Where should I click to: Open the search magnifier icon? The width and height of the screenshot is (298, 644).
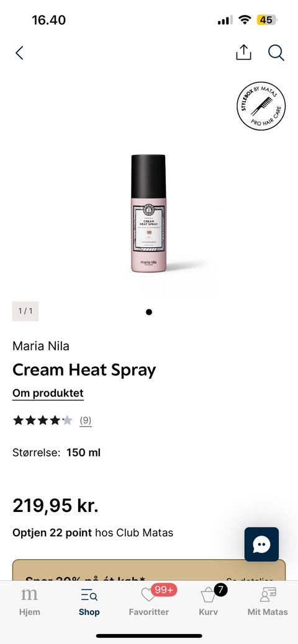276,53
